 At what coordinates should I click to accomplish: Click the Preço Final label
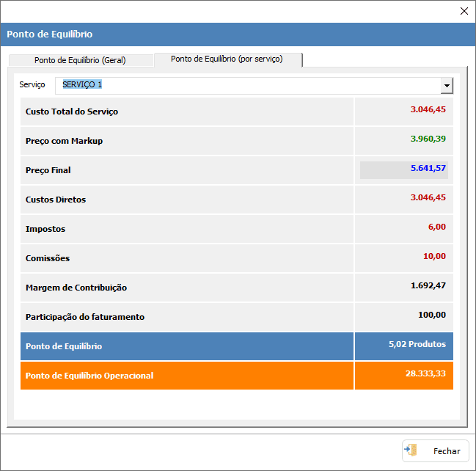point(48,170)
